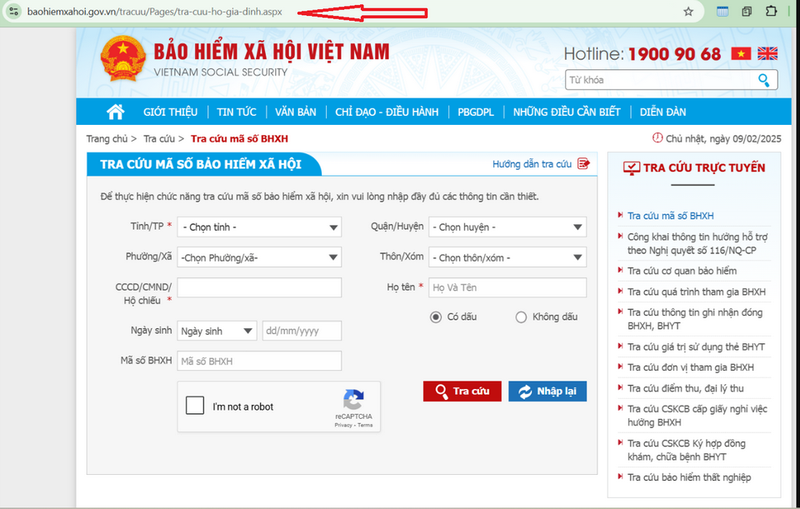This screenshot has width=800, height=509.
Task: Focus the Mã số BHXH input field
Action: 259,361
